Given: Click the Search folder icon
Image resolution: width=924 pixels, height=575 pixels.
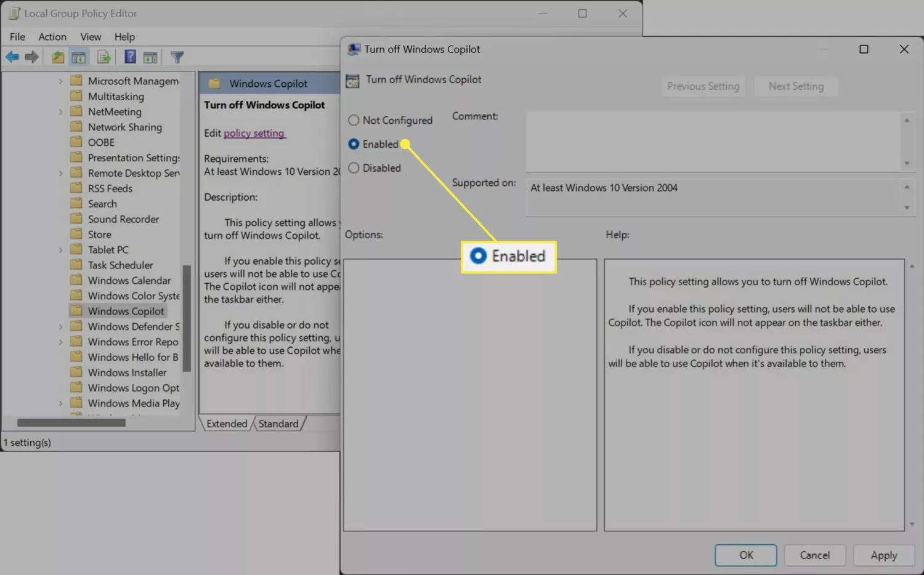Looking at the screenshot, I should [76, 204].
